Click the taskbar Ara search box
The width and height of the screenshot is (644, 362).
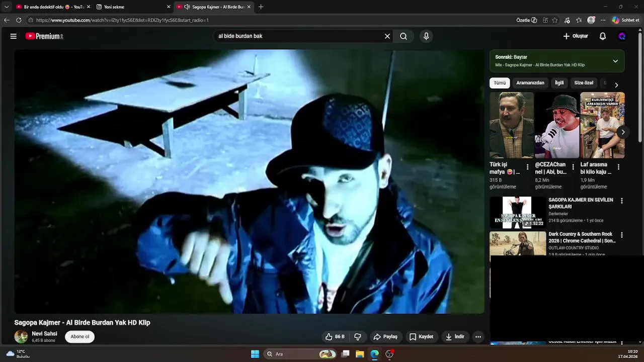(x=301, y=354)
